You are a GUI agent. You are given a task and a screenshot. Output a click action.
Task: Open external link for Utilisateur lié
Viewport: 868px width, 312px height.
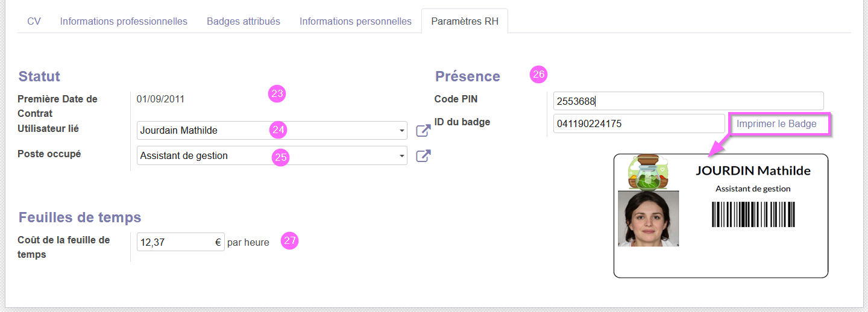pos(424,130)
